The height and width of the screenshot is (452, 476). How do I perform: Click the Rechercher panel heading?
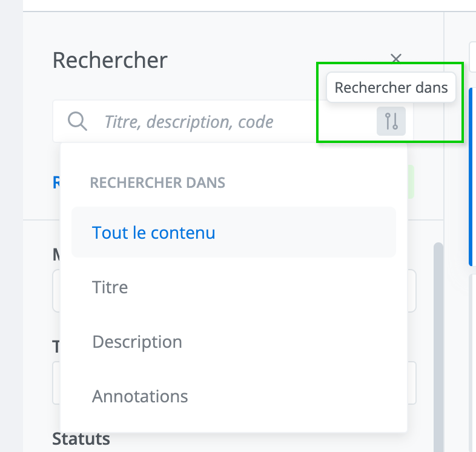click(110, 60)
